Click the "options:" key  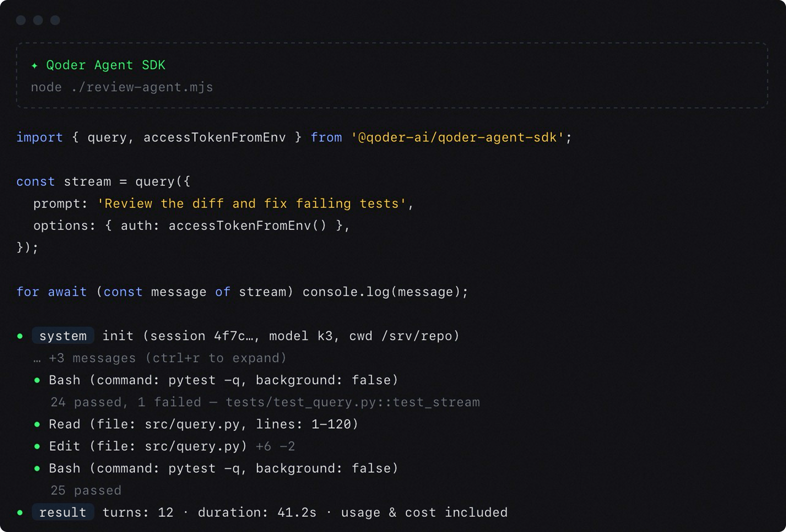pos(64,226)
